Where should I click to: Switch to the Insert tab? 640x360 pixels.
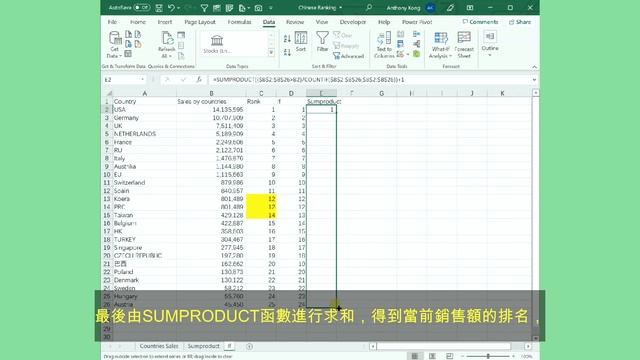click(165, 22)
